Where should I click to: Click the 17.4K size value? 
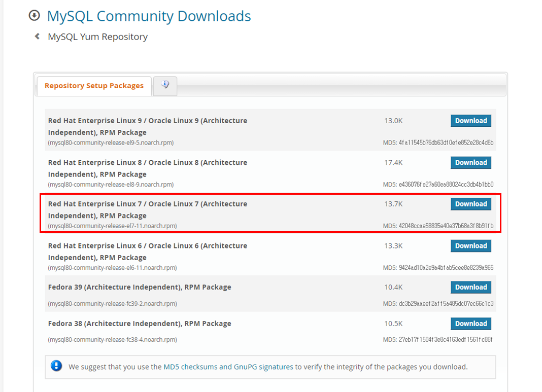(393, 163)
